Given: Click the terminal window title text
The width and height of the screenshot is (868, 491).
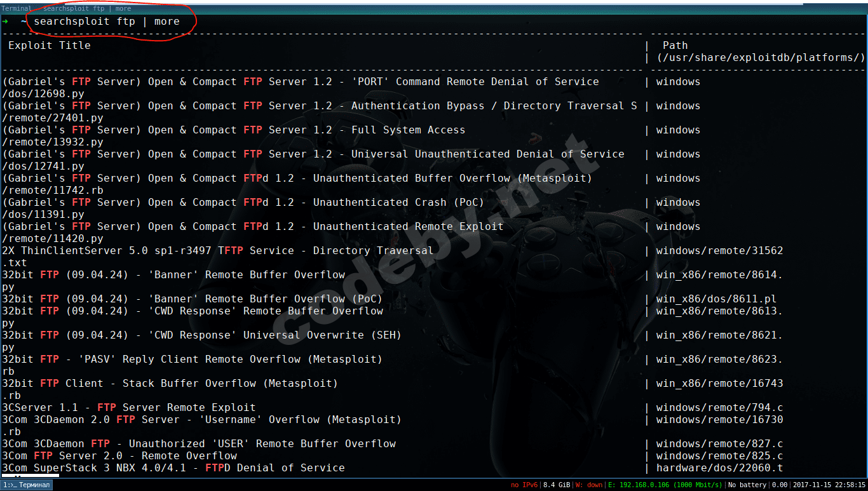Looking at the screenshot, I should point(66,8).
